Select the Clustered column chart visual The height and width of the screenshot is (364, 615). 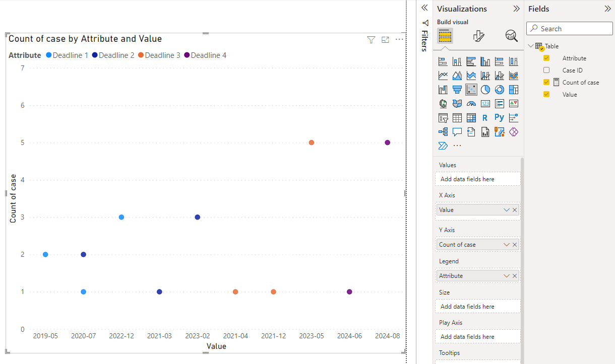[485, 61]
